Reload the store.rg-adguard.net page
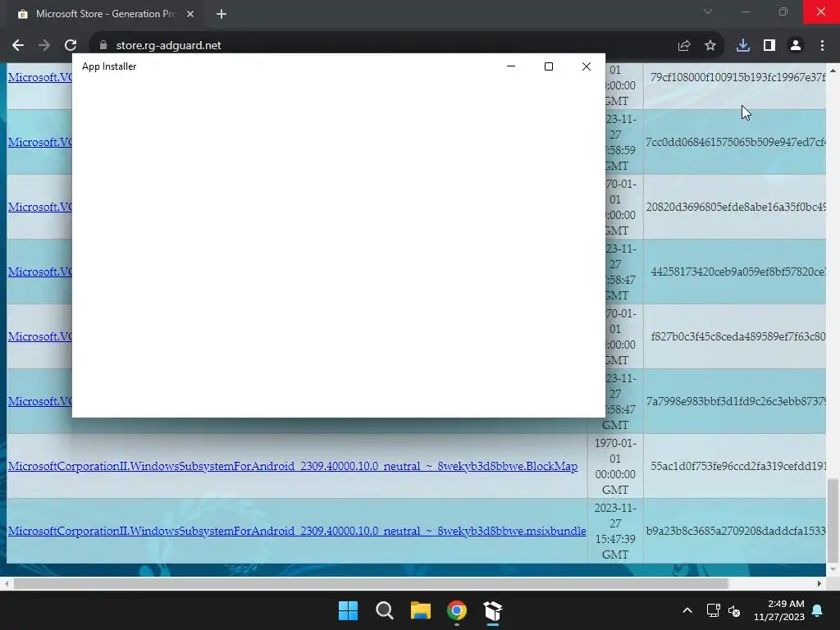 coord(71,46)
